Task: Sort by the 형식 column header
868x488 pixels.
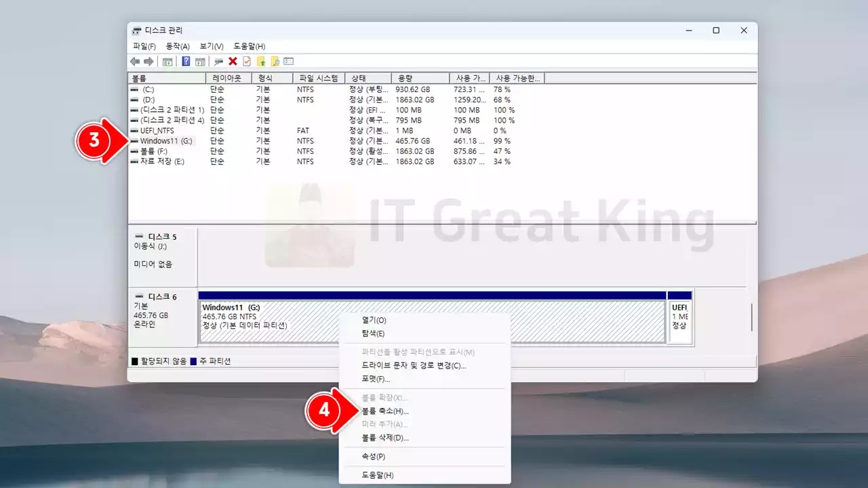Action: (272, 78)
